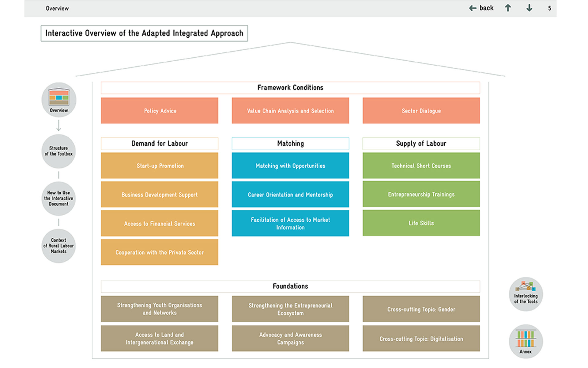Click the Supply of Labour heading

click(421, 144)
